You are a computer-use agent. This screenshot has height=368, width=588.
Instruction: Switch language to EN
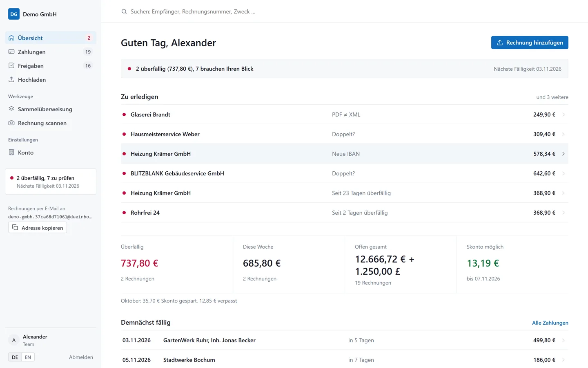click(x=28, y=357)
